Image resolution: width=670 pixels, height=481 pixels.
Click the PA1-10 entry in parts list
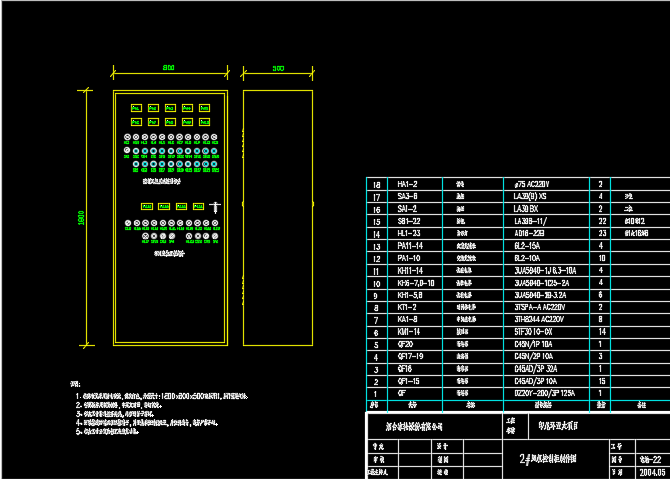tap(411, 258)
